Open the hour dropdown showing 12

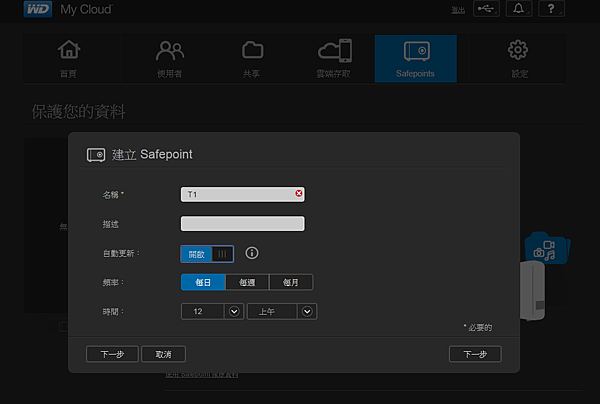[x=212, y=311]
